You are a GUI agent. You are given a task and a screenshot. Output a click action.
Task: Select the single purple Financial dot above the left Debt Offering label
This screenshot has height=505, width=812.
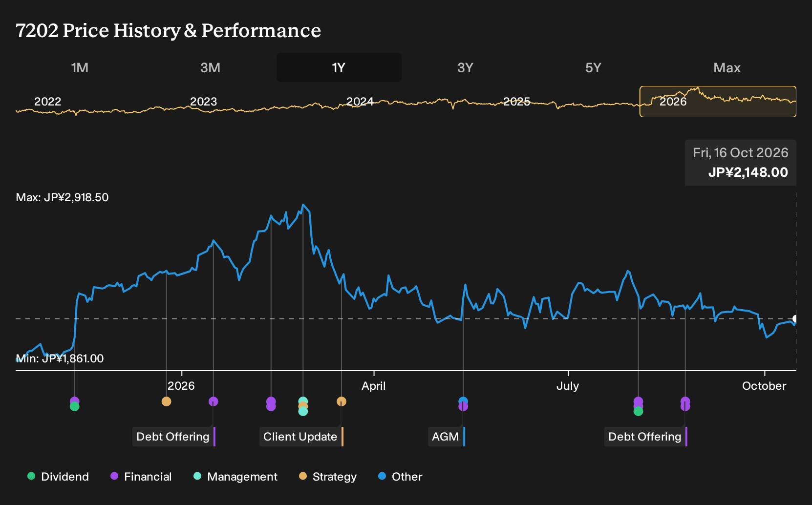[213, 401]
